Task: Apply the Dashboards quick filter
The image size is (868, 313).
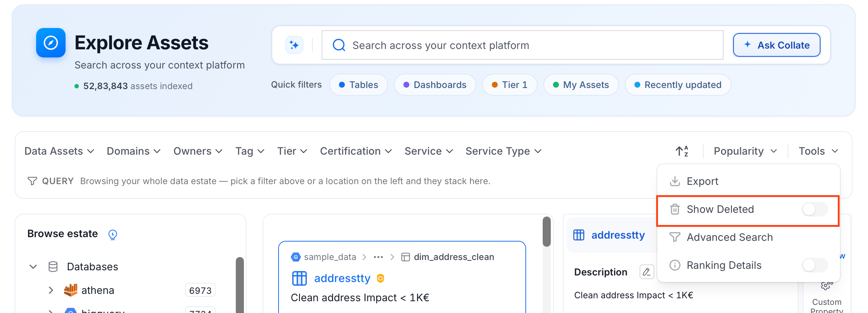Action: coord(435,85)
